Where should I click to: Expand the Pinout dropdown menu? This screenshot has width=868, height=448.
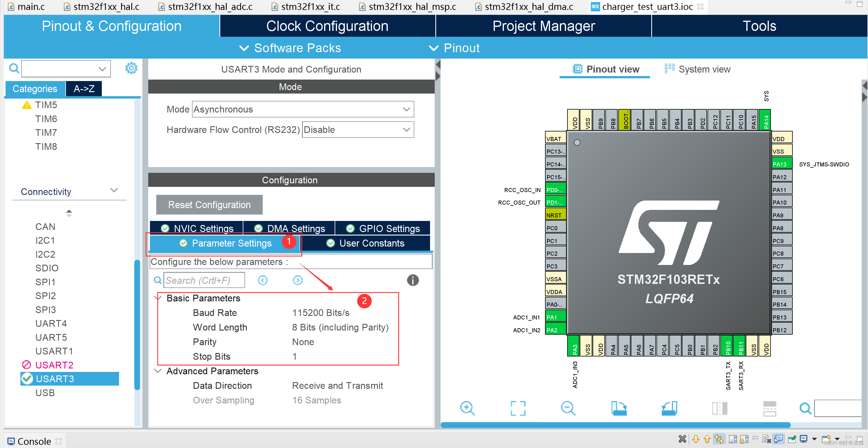click(454, 48)
